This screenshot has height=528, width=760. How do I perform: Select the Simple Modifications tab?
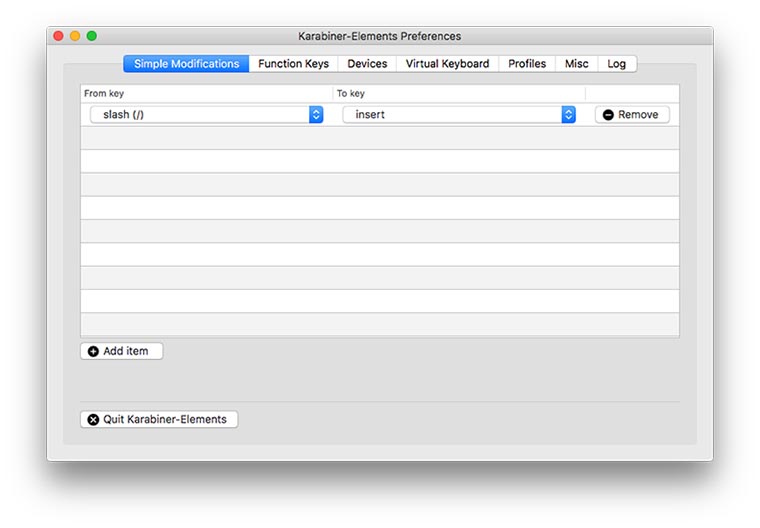[186, 64]
